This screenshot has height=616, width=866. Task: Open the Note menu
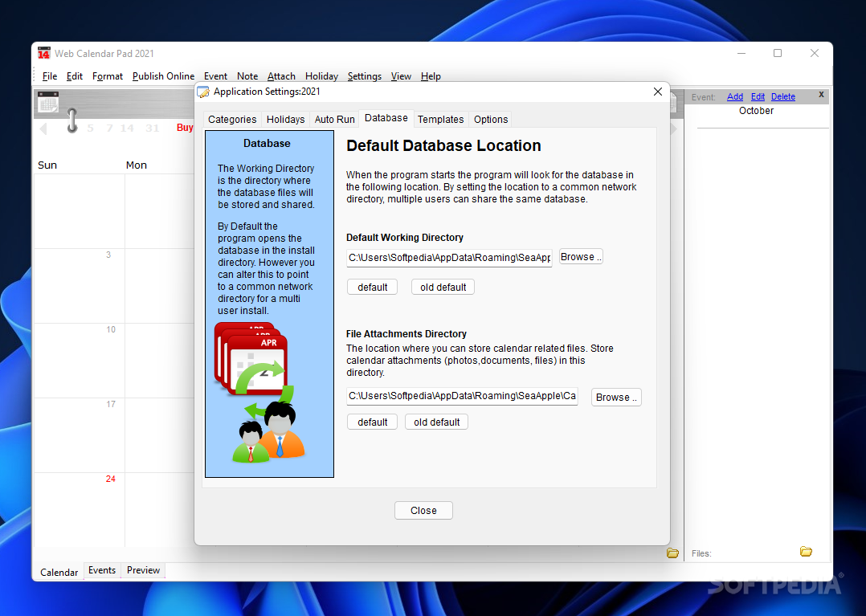[x=247, y=76]
